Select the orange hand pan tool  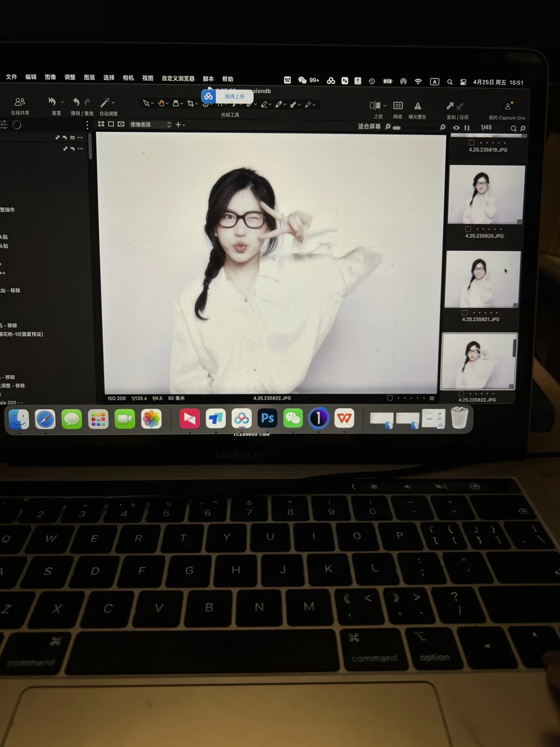(161, 103)
